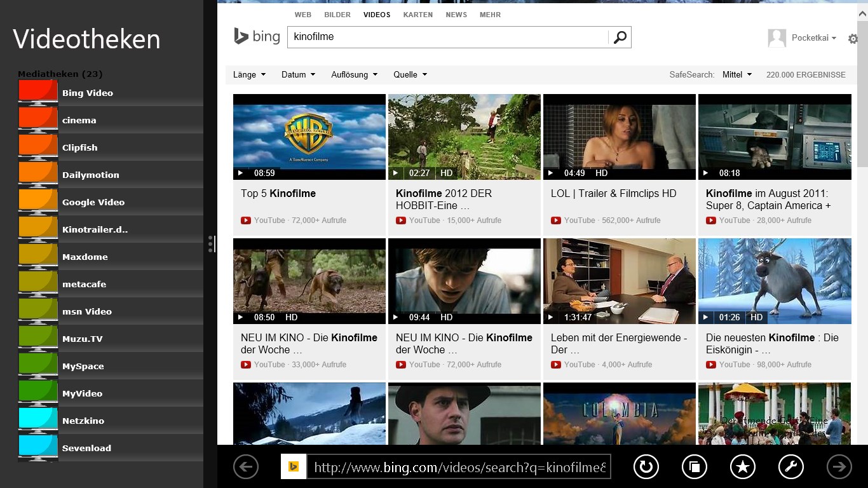Click the sidebar splitter handle dots
Viewport: 868px width, 488px height.
pyautogui.click(x=211, y=244)
